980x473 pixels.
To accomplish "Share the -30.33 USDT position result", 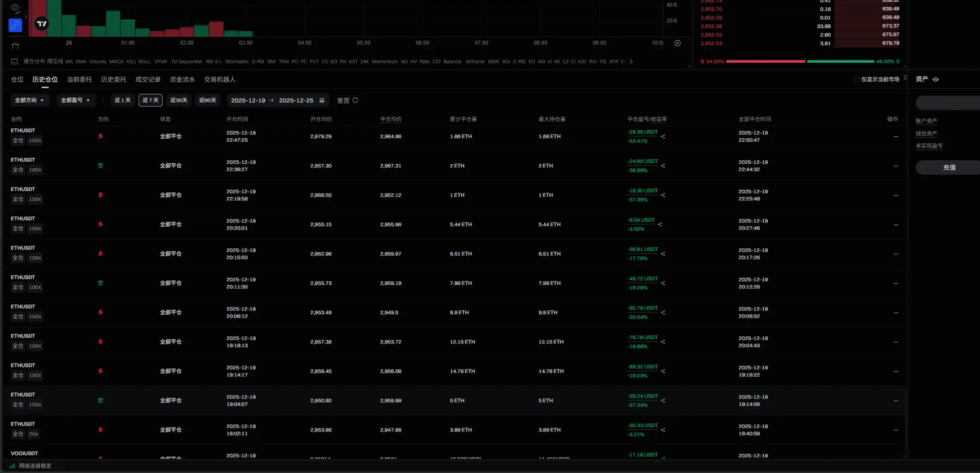I will pyautogui.click(x=663, y=430).
